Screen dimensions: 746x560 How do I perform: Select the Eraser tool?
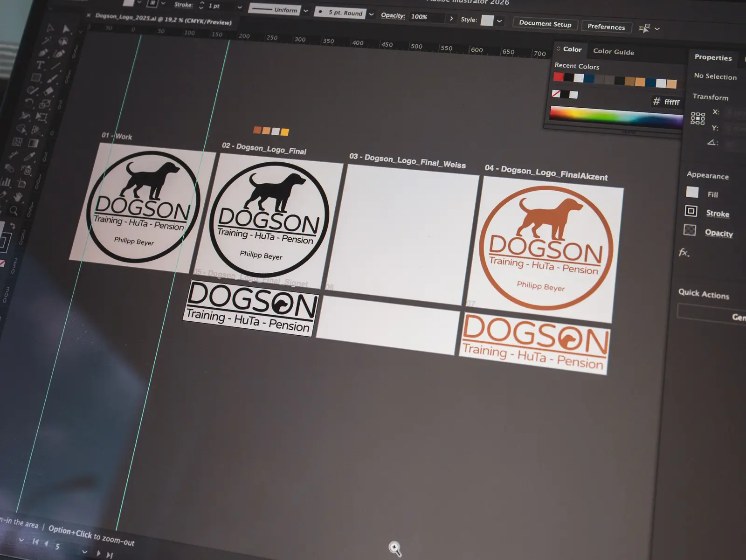pos(48,91)
